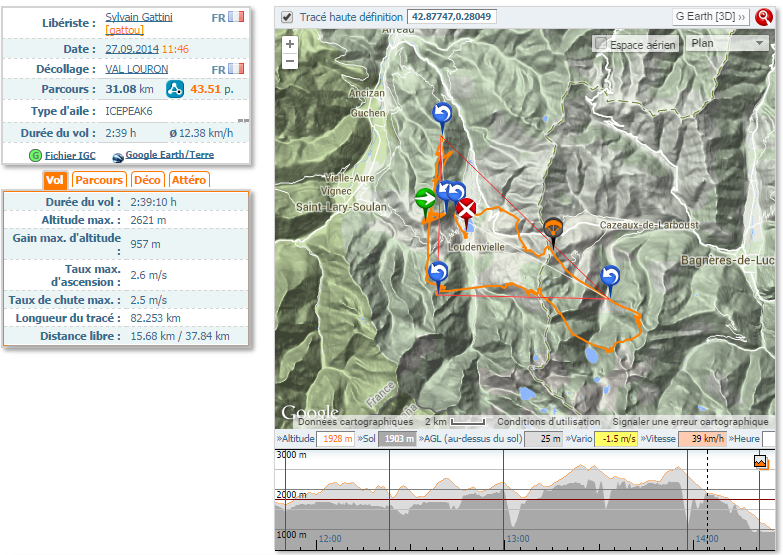Click the blue turnpoint marker below Loudenvielle
Image resolution: width=783 pixels, height=555 pixels.
(x=438, y=277)
